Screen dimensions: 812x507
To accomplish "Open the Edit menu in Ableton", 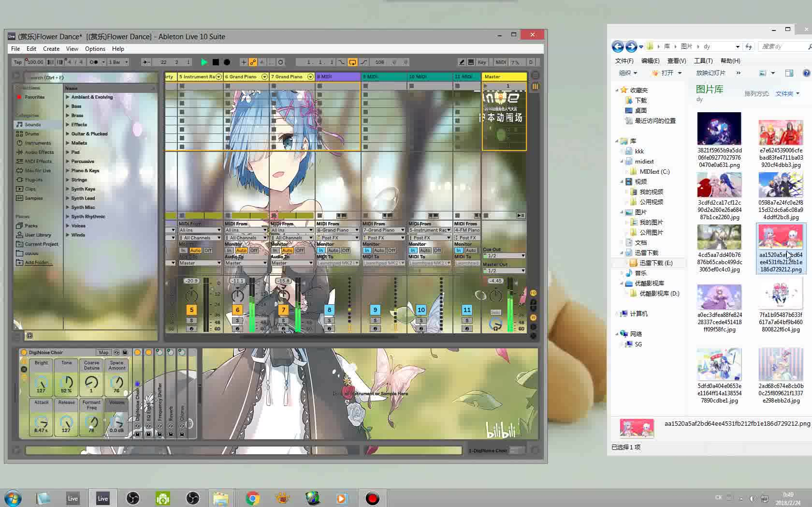I will pyautogui.click(x=31, y=49).
